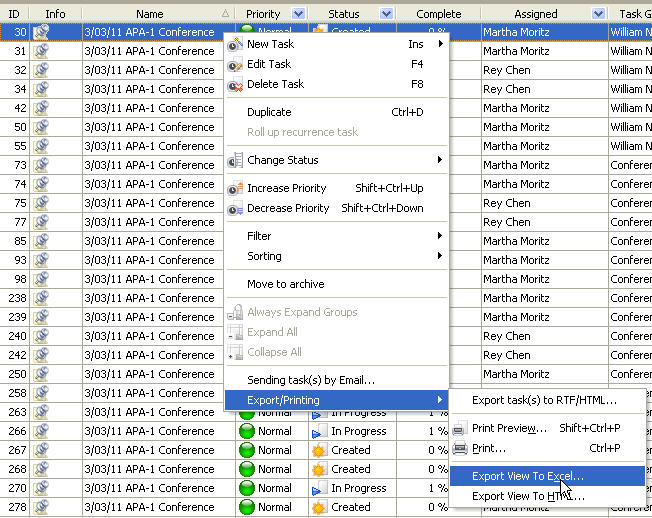Click the Increase Priority icon
Image resolution: width=652 pixels, height=518 pixels.
235,188
